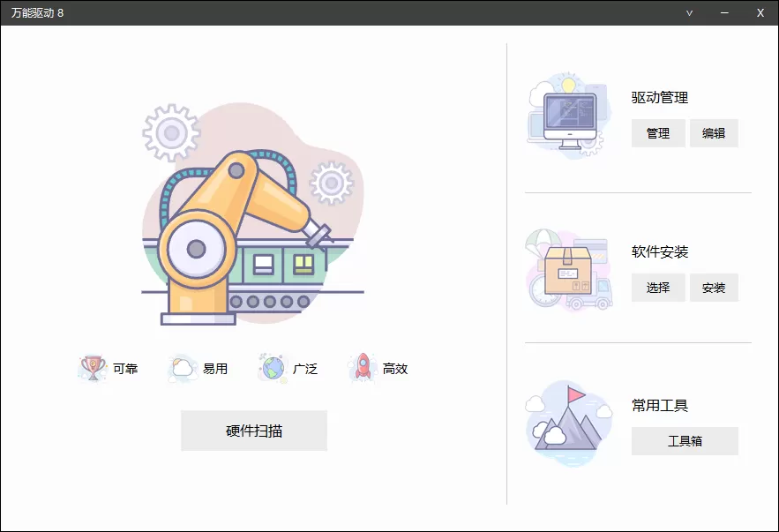Click the trophy icon next to 可靠
The width and height of the screenshot is (779, 532).
[91, 368]
